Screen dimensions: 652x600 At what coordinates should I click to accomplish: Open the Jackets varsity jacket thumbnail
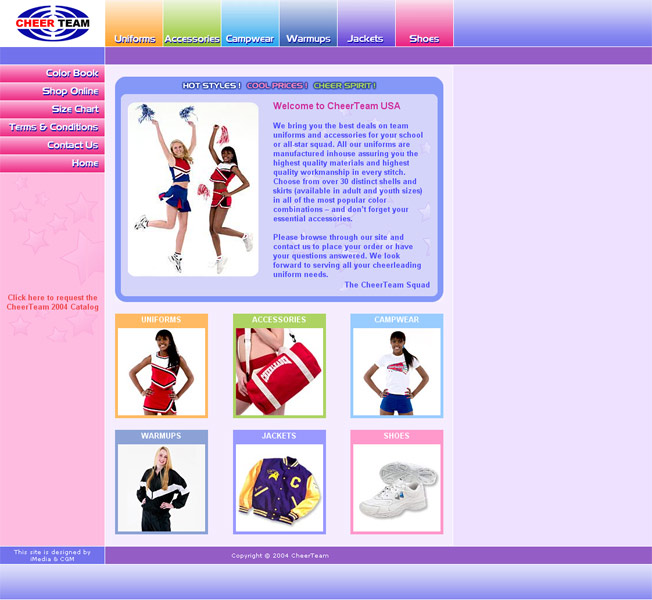coord(279,487)
